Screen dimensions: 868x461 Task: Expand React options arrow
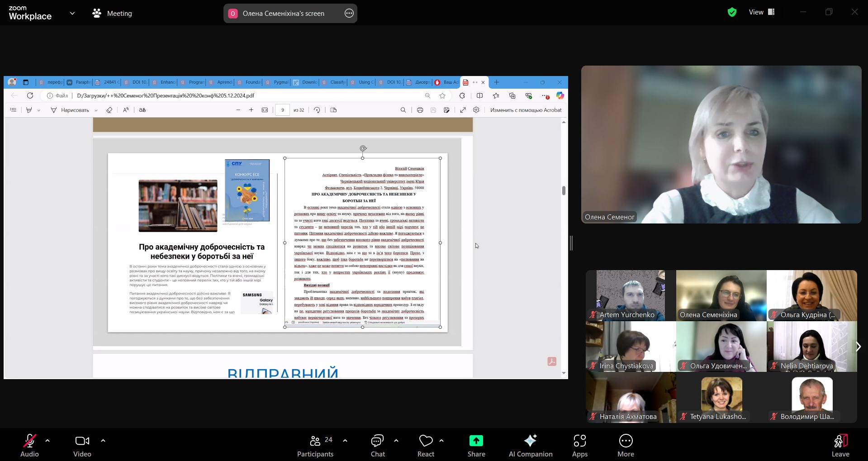[441, 440]
